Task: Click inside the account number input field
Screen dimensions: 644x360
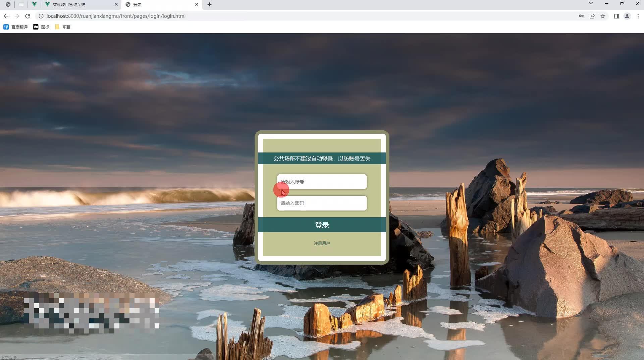Action: point(322,182)
